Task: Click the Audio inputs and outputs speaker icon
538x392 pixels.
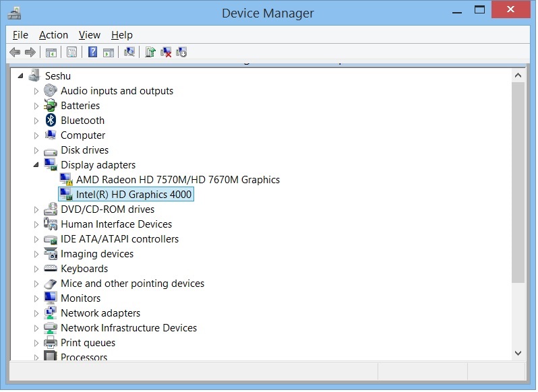Action: (51, 90)
